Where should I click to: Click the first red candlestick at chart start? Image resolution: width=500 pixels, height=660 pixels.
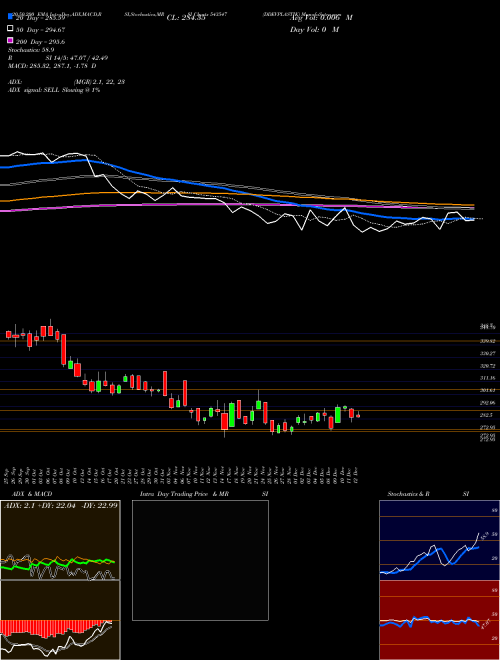coord(8,334)
